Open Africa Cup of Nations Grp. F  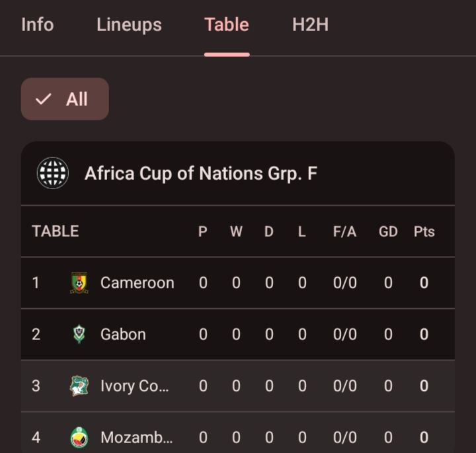pos(201,174)
